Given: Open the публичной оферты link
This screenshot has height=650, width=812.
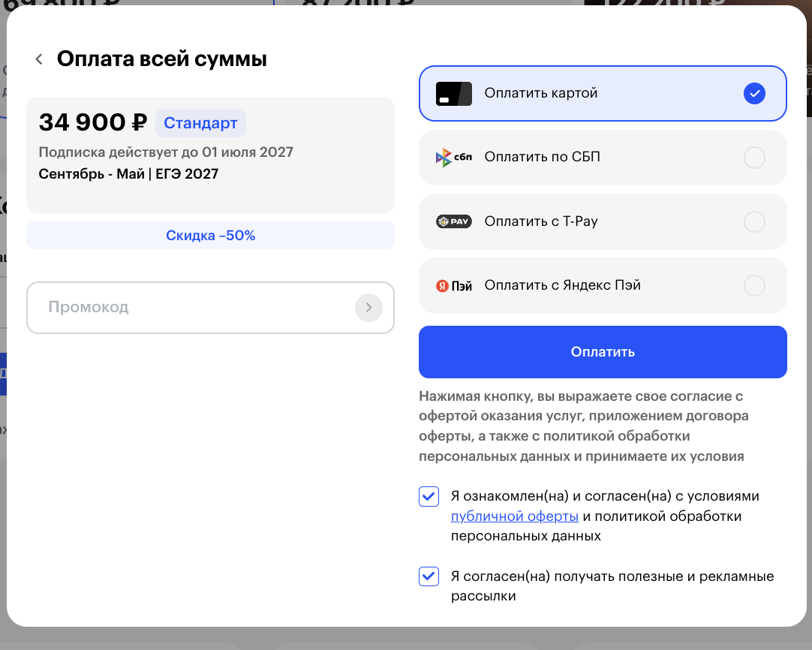Looking at the screenshot, I should pyautogui.click(x=515, y=516).
